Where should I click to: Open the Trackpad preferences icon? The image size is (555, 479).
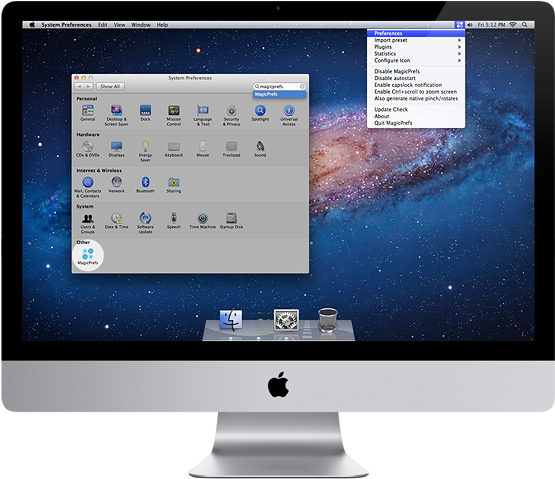click(231, 149)
